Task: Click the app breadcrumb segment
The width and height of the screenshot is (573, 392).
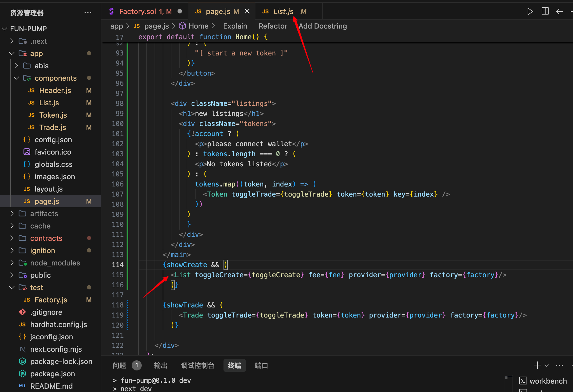Action: (117, 26)
